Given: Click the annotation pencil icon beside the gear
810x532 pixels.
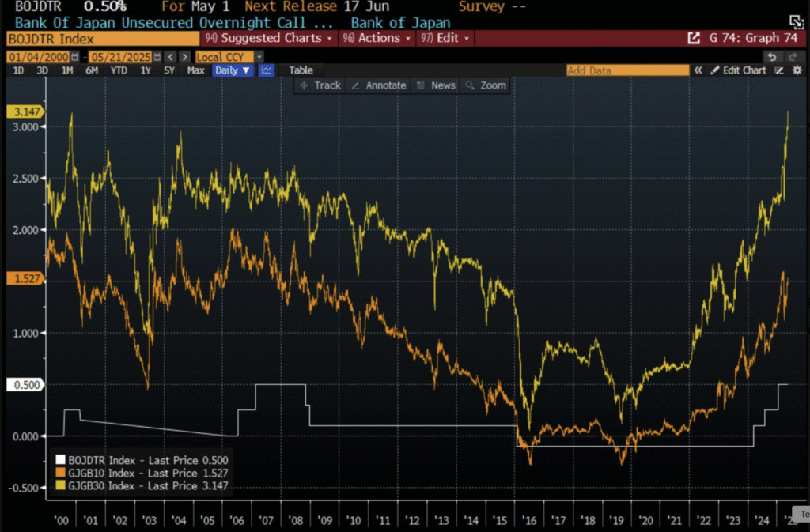Looking at the screenshot, I should coord(779,70).
